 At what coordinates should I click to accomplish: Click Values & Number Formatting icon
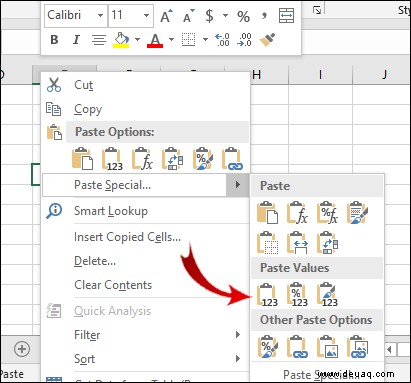point(297,295)
